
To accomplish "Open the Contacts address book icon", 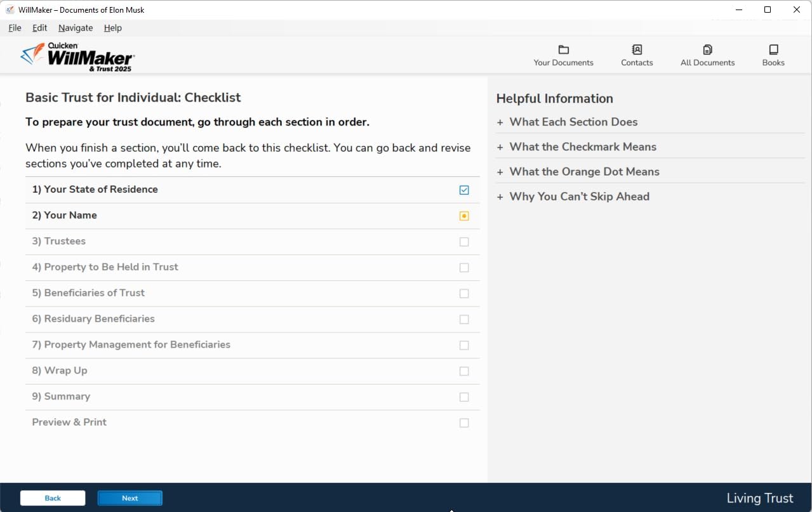I will coord(637,50).
